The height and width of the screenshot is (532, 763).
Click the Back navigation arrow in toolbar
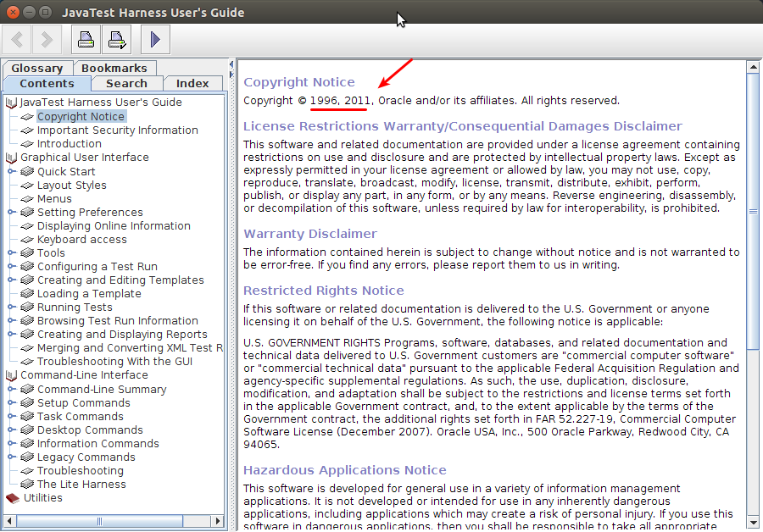tap(19, 39)
